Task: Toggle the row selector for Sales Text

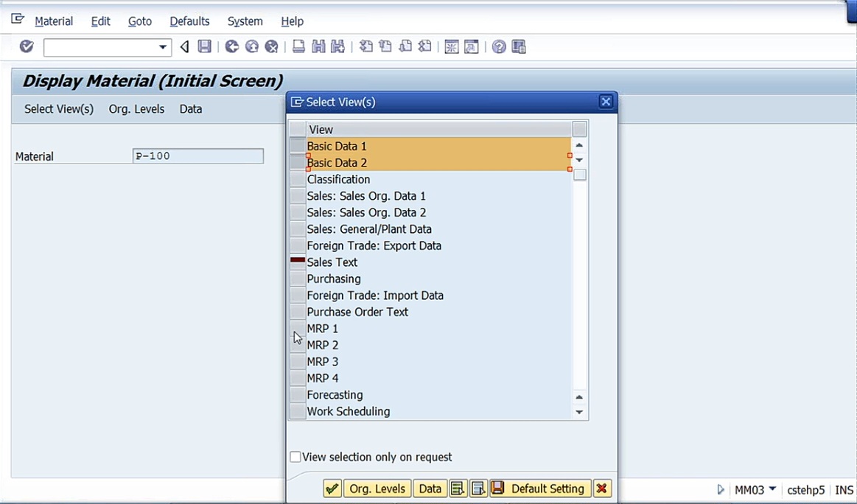Action: (297, 262)
